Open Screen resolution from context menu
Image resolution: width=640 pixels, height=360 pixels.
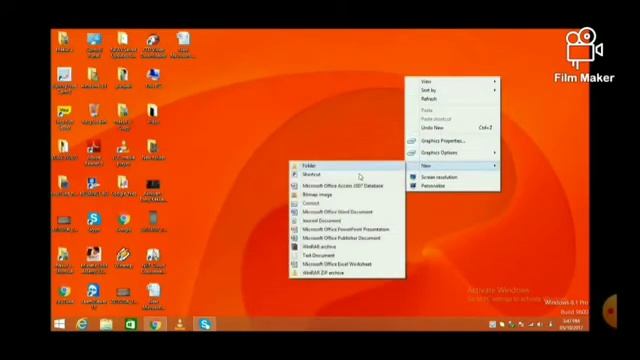tap(453, 177)
